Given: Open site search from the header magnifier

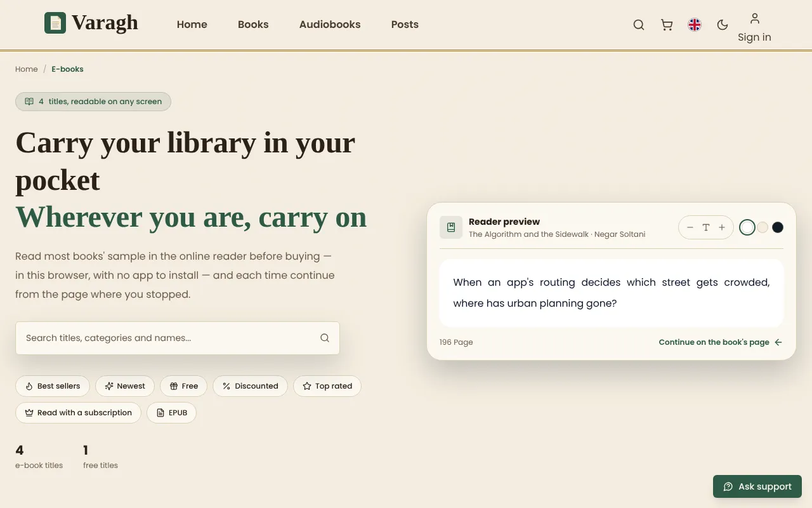Looking at the screenshot, I should point(639,25).
